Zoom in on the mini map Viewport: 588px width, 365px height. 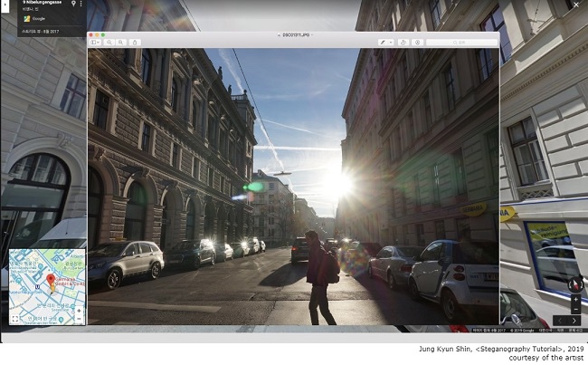79,311
